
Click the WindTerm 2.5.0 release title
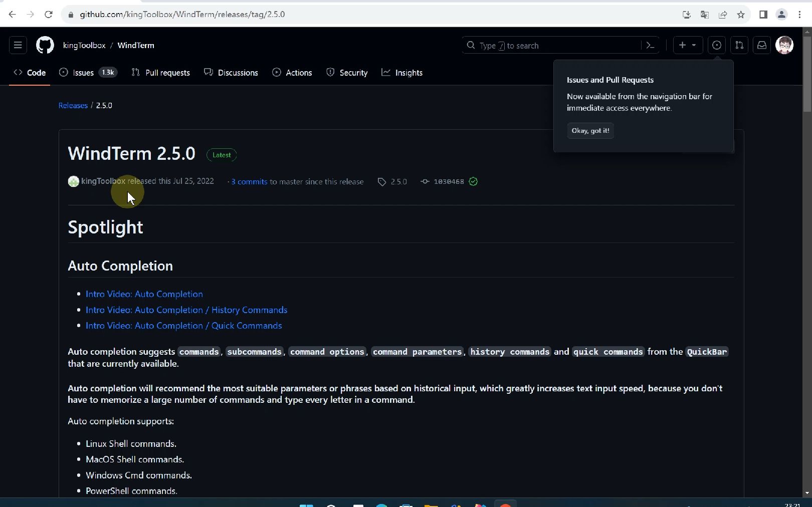click(x=132, y=153)
